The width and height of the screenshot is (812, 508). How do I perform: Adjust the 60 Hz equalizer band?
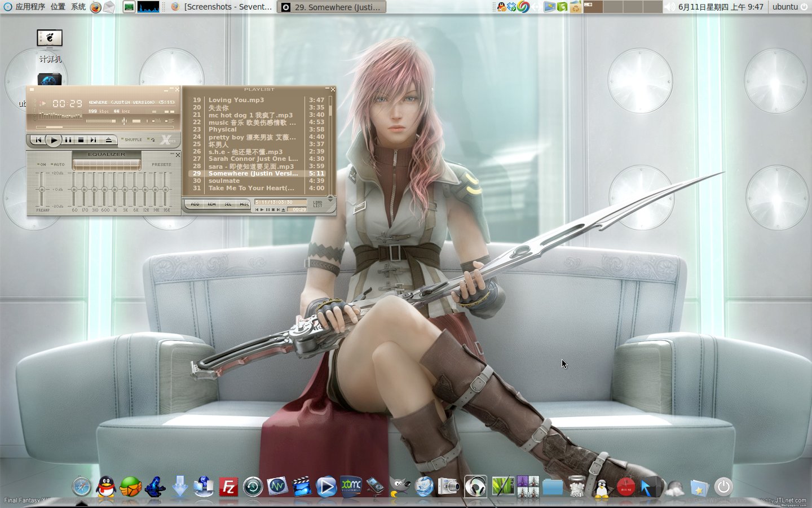click(74, 189)
